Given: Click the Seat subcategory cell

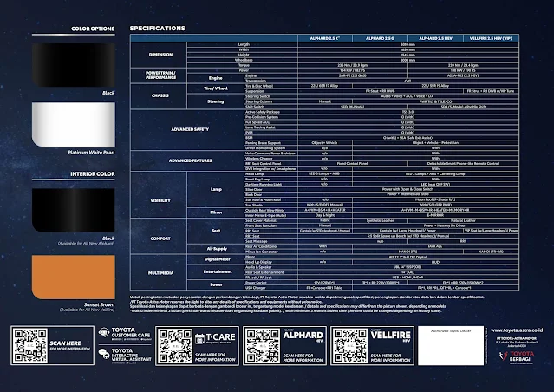Looking at the screenshot, I should coord(216,231).
